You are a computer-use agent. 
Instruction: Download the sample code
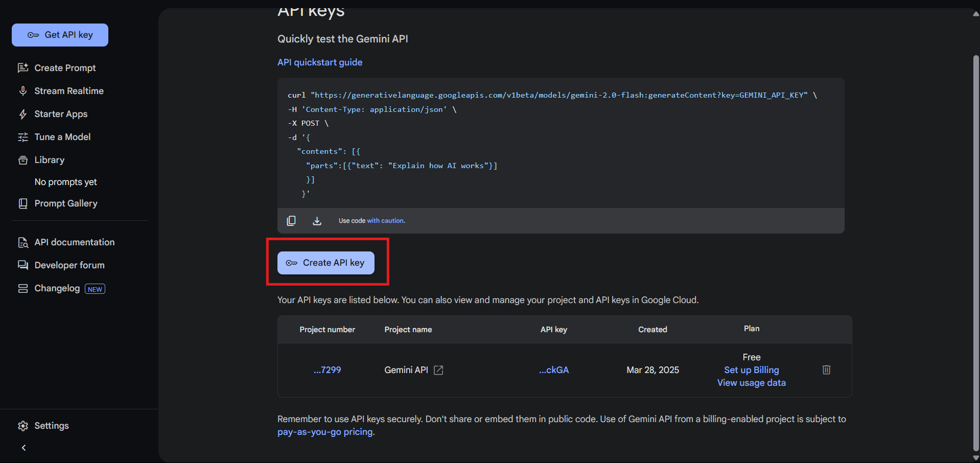(x=317, y=220)
